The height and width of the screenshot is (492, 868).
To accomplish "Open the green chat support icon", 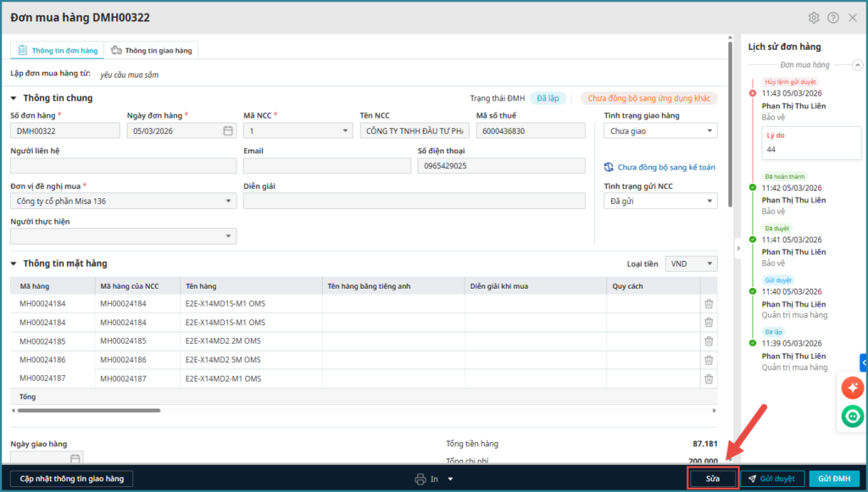I will tap(852, 416).
